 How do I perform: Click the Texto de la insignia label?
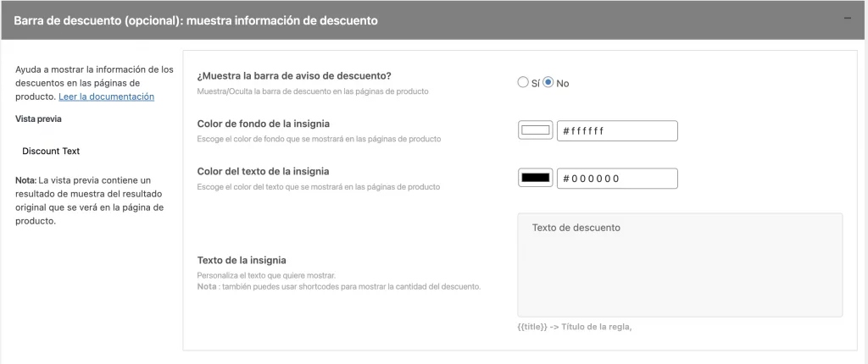242,260
